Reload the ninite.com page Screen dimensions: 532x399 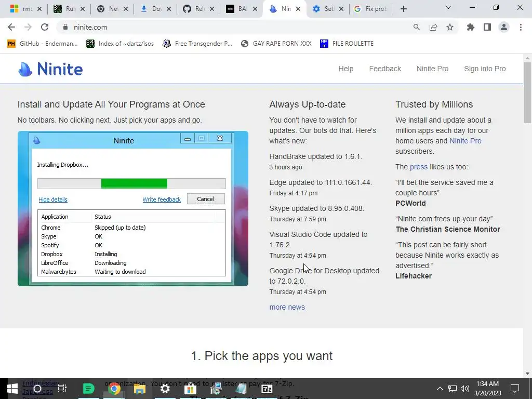pyautogui.click(x=45, y=27)
